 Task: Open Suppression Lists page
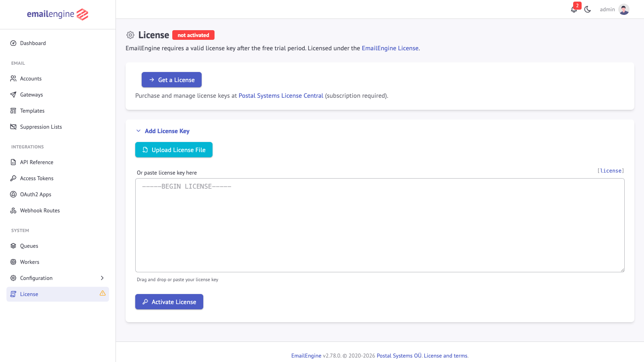58,127
